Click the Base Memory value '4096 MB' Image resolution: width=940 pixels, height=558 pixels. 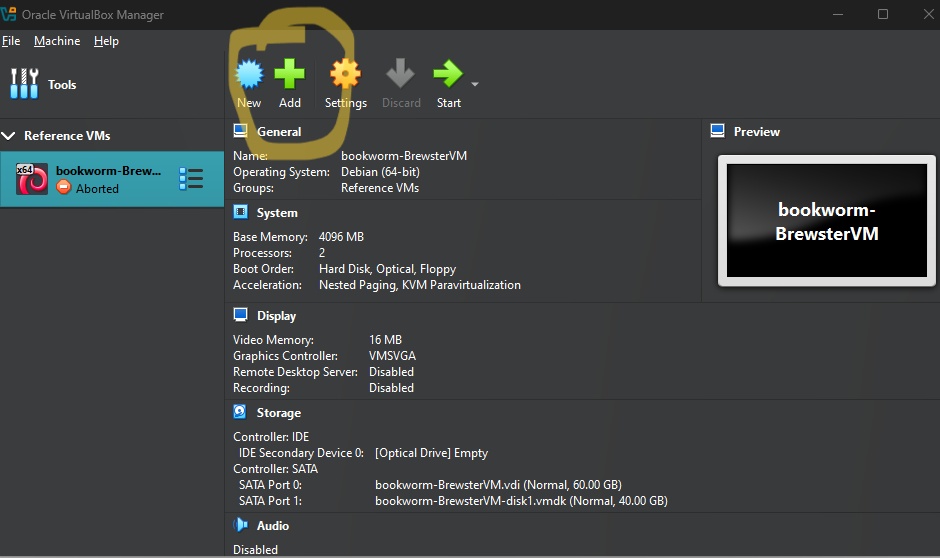pyautogui.click(x=341, y=237)
